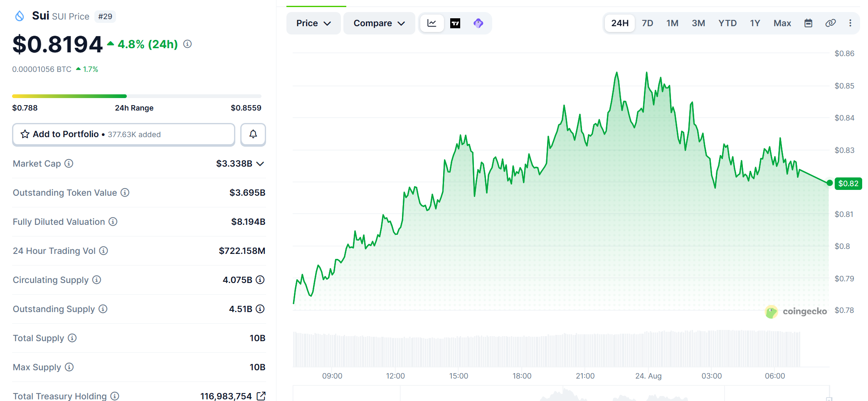Click the $722.158M trading volume value

click(242, 251)
